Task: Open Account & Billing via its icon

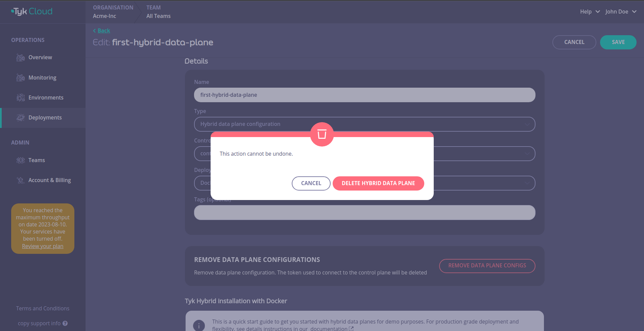Action: click(20, 180)
